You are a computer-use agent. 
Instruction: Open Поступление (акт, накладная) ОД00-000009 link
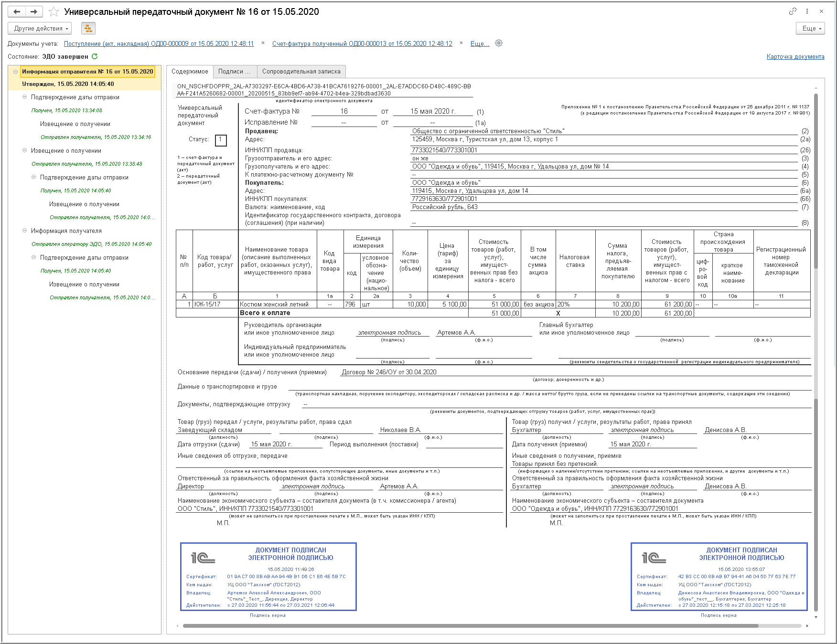[159, 43]
